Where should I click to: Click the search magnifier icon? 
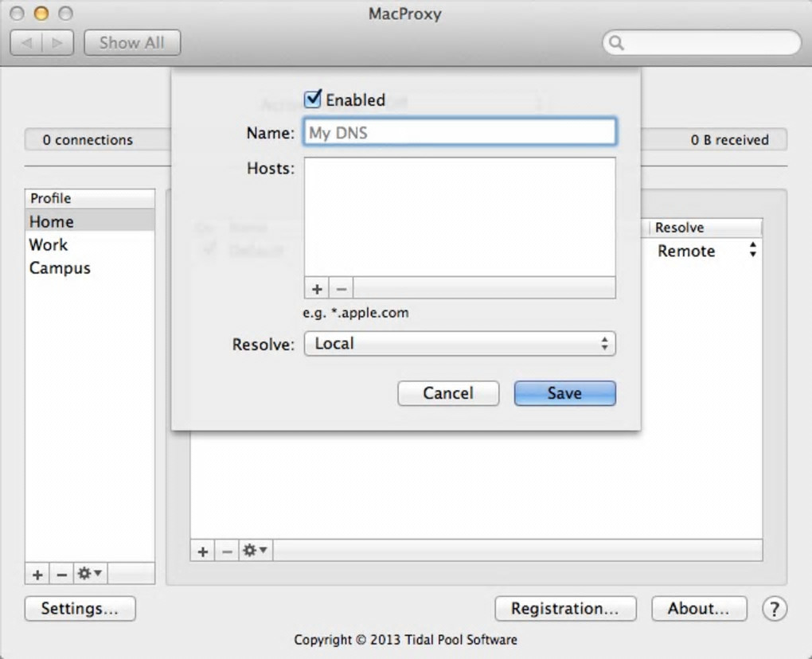pos(616,42)
